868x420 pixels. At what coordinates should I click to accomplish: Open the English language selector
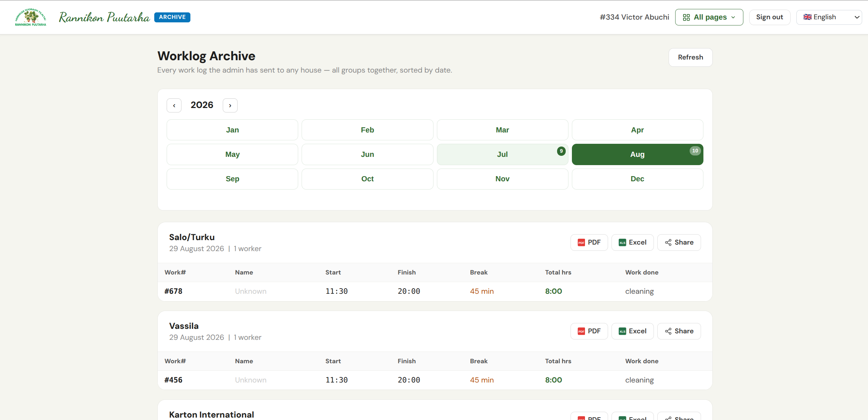click(829, 17)
